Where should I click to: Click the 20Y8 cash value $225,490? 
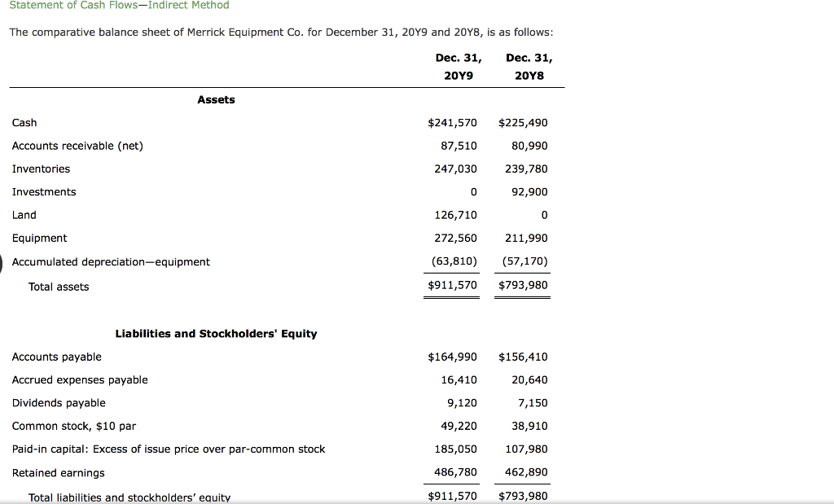pyautogui.click(x=523, y=123)
